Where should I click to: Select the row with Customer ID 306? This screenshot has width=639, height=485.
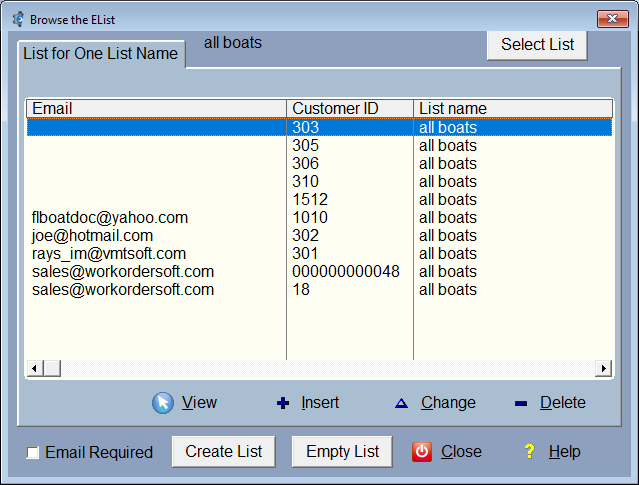(320, 163)
